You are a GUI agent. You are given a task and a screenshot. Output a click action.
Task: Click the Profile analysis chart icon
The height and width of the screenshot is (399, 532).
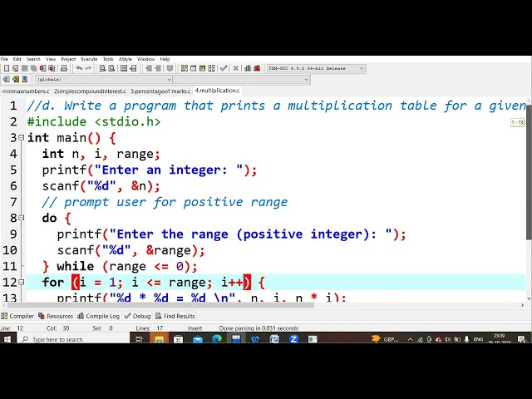pos(248,68)
